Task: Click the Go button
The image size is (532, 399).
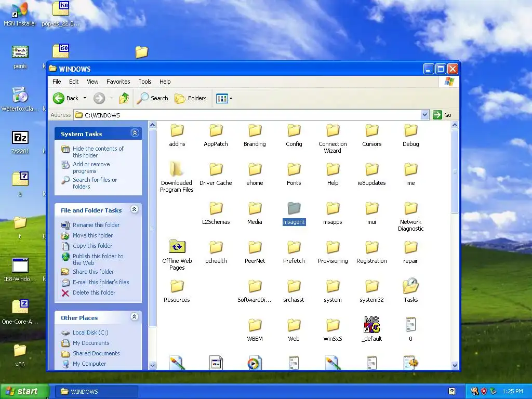Action: click(443, 115)
